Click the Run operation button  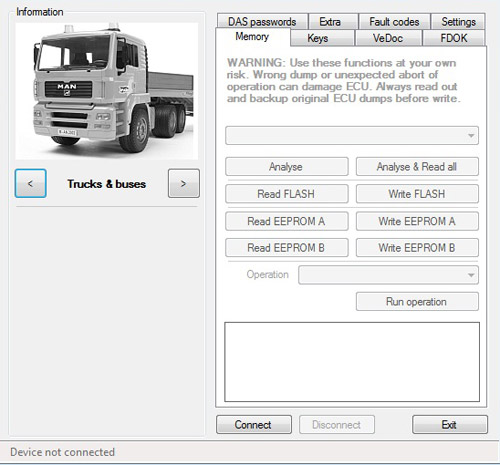(417, 302)
